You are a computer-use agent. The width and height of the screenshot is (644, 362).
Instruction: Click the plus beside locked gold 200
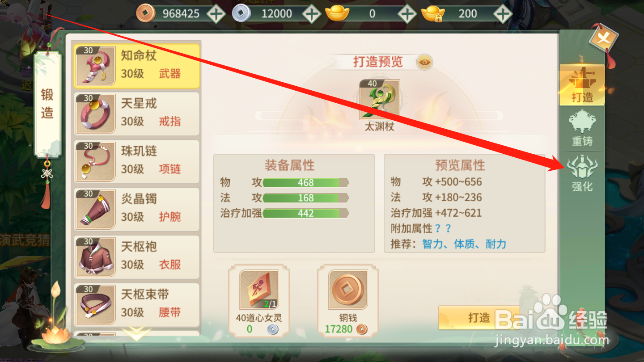tap(503, 14)
